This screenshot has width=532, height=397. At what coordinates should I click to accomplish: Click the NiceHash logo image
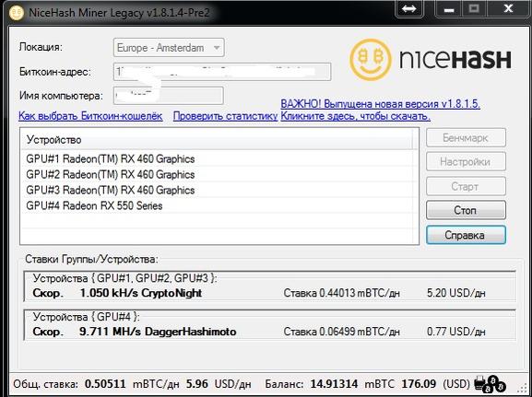(x=430, y=59)
